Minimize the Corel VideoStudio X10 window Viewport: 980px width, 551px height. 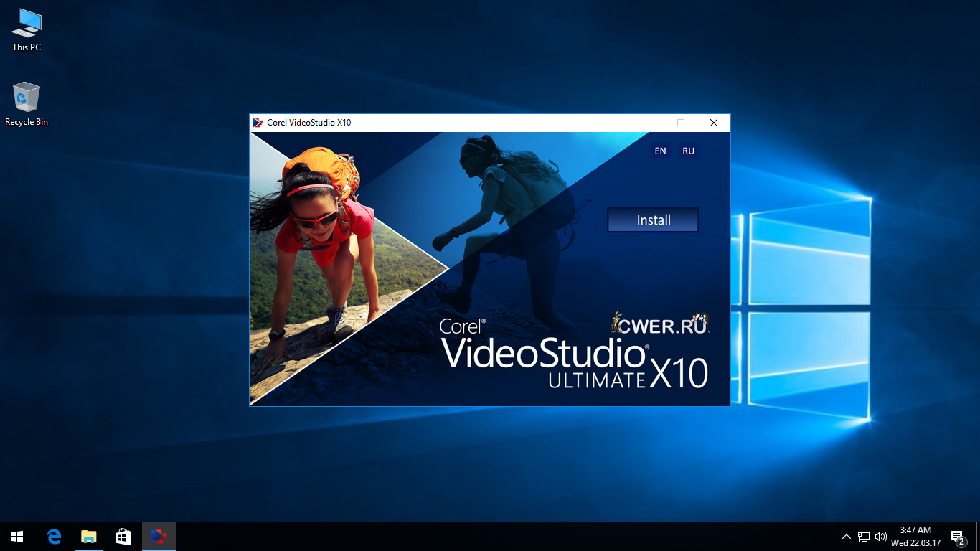[x=648, y=123]
